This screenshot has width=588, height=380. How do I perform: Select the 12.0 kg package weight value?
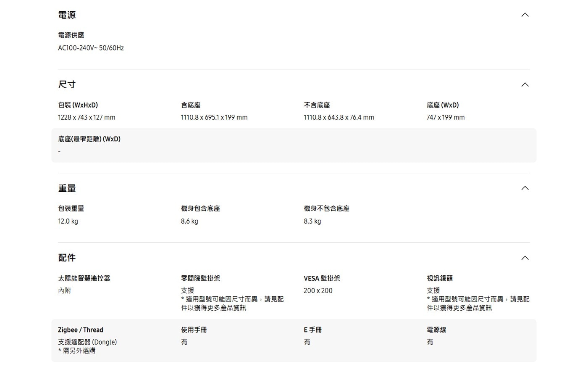click(68, 222)
